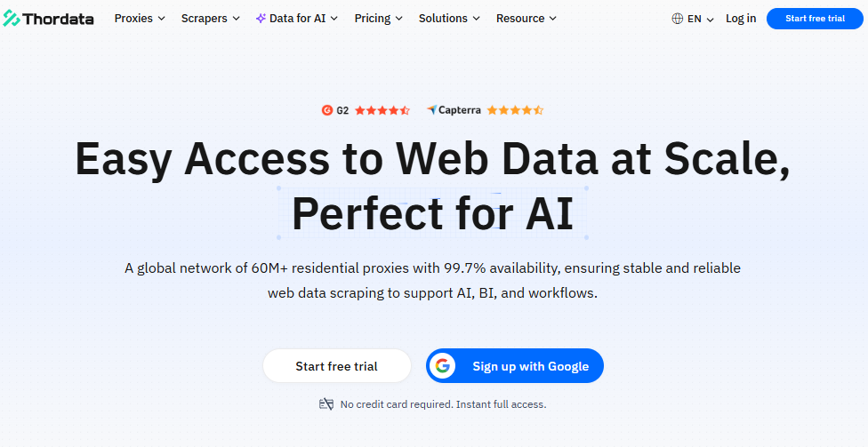Click the Google logo on signup button

tap(443, 366)
